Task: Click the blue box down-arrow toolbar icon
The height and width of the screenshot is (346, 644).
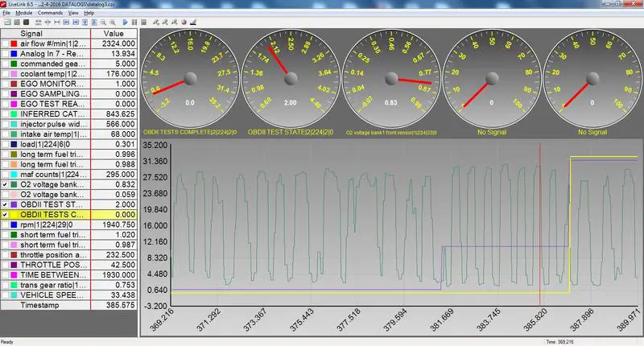Action: [x=85, y=23]
